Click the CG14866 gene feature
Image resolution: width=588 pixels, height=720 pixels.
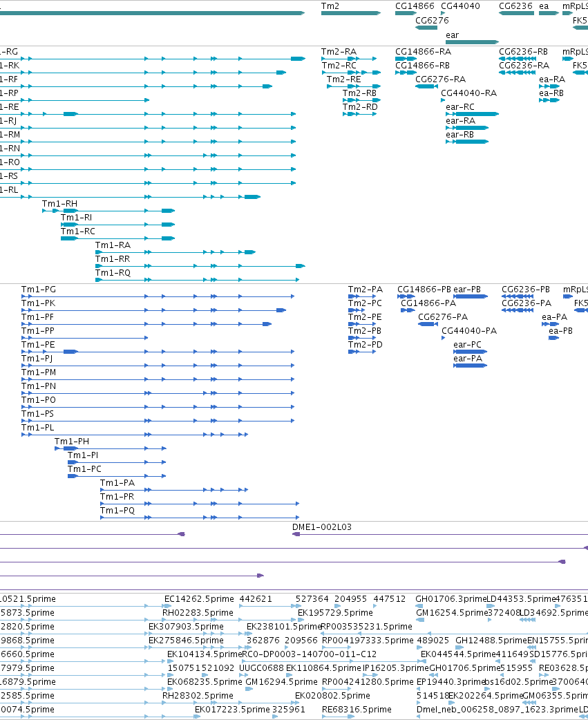(406, 13)
